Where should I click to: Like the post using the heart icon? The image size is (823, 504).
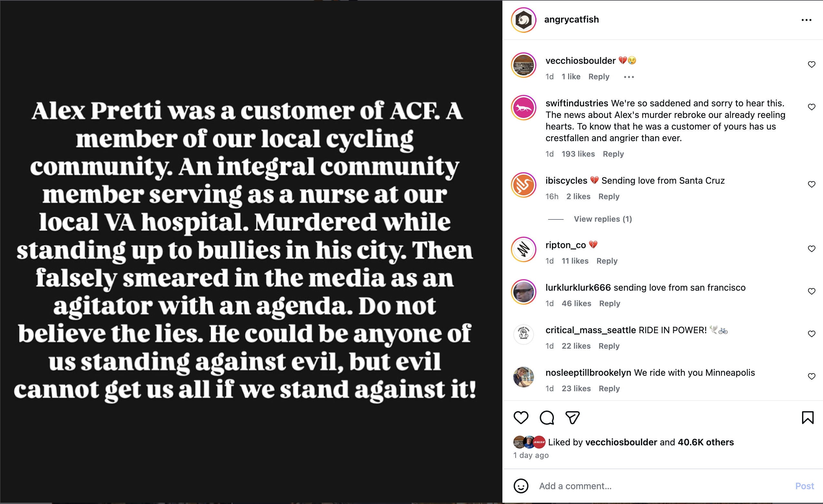tap(521, 418)
